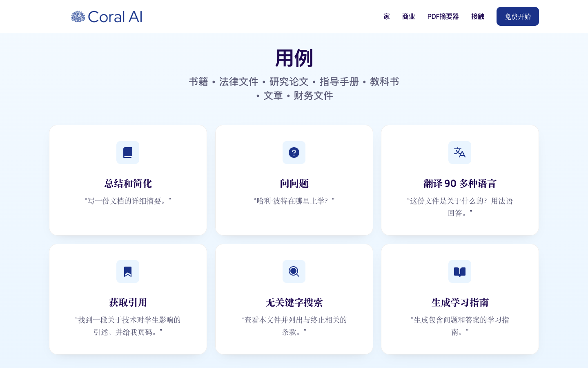Open the 家 navigation menu item
Screen dimensions: 588x368
pos(386,16)
